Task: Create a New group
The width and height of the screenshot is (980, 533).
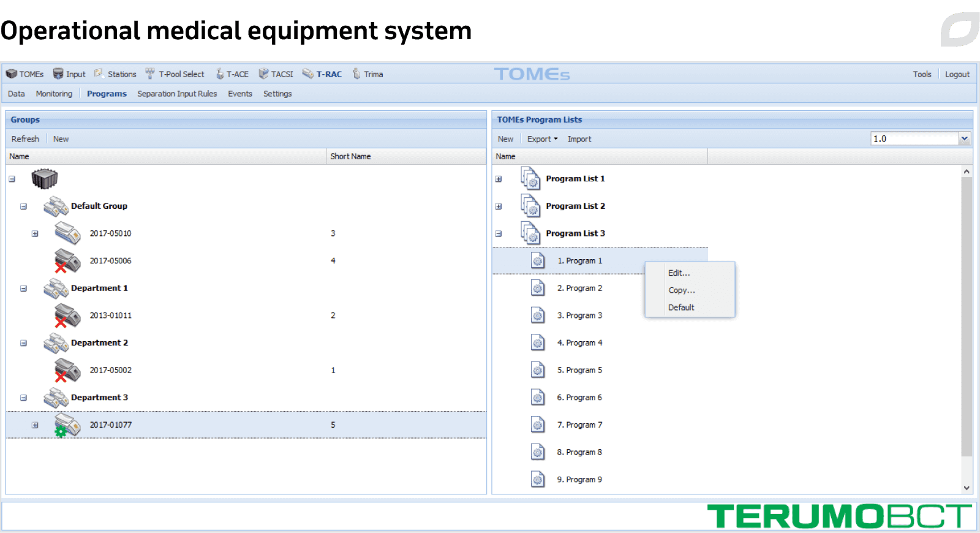Action: 61,139
